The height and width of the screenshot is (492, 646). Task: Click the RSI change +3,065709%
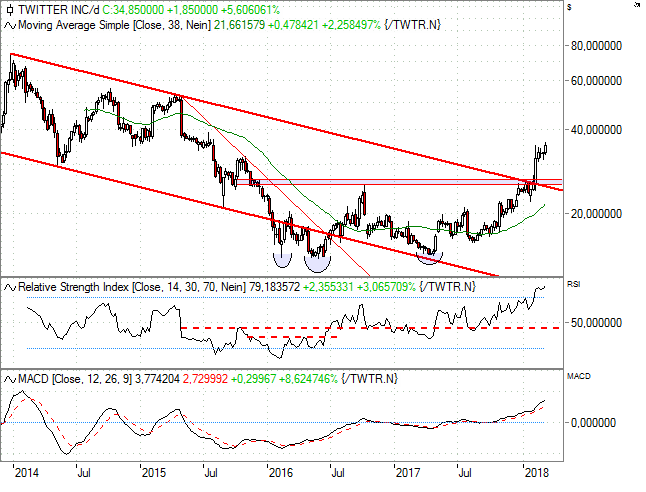386,287
